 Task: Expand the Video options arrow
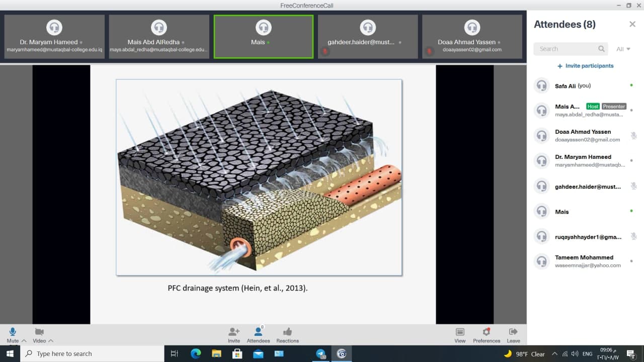coord(51,341)
